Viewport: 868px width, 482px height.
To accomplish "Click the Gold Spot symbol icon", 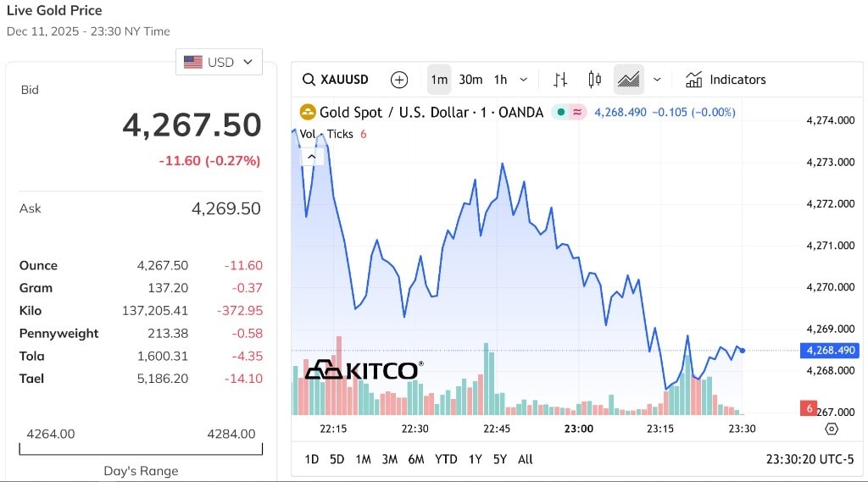I will (308, 112).
